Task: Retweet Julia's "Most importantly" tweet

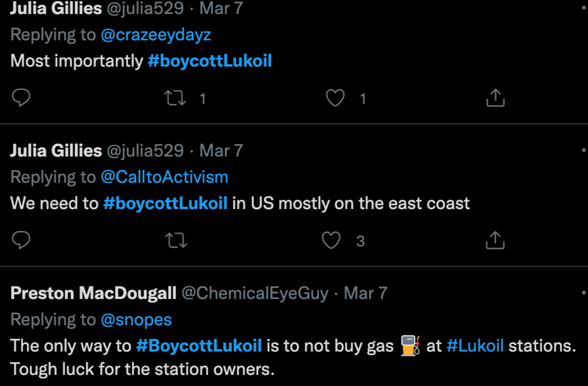Action: [x=175, y=98]
